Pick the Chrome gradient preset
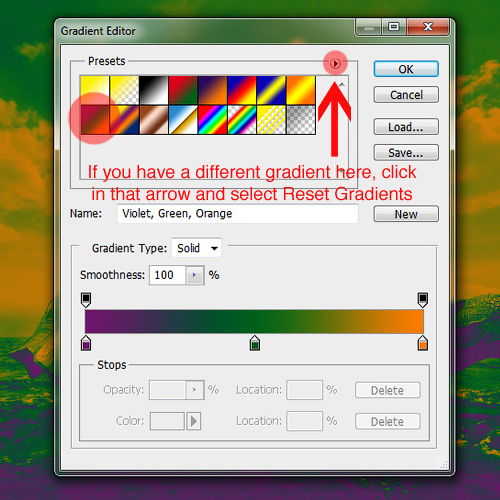The width and height of the screenshot is (500, 500). pyautogui.click(x=183, y=120)
